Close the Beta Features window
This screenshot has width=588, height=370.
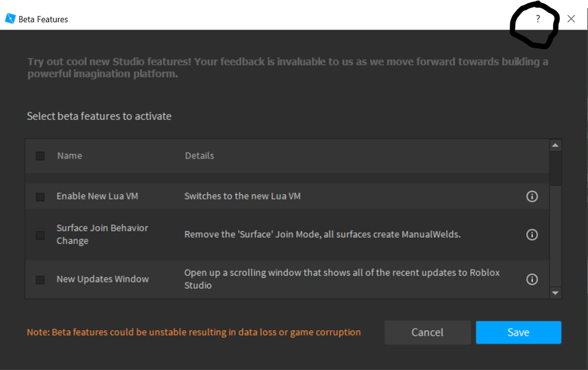571,19
